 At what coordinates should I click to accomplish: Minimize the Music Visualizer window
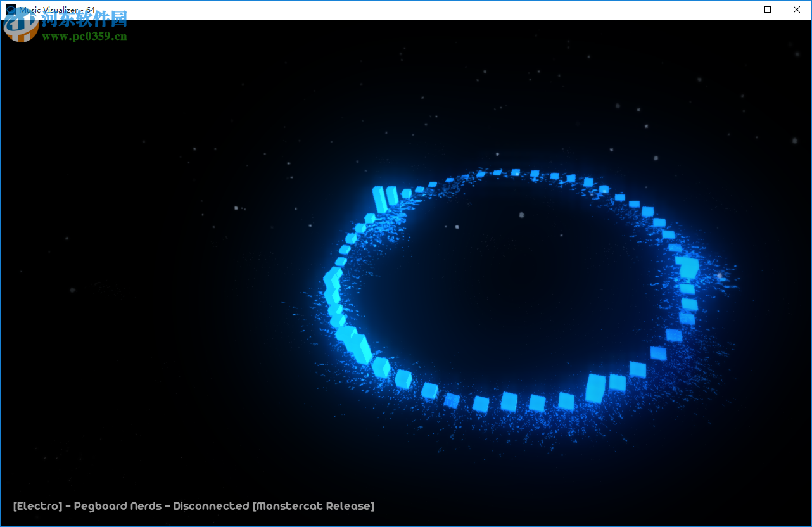(x=739, y=10)
